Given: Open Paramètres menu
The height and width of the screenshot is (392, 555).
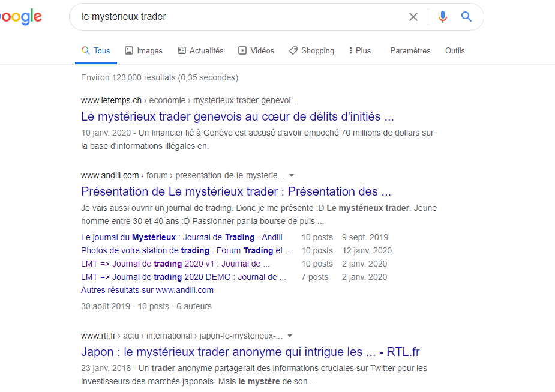Looking at the screenshot, I should click(x=410, y=50).
